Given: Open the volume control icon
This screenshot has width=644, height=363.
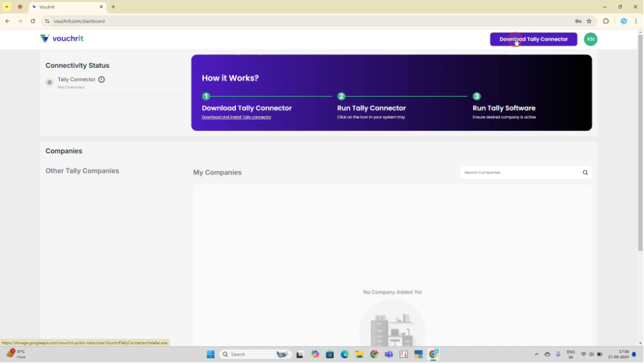Looking at the screenshot, I should [x=591, y=354].
